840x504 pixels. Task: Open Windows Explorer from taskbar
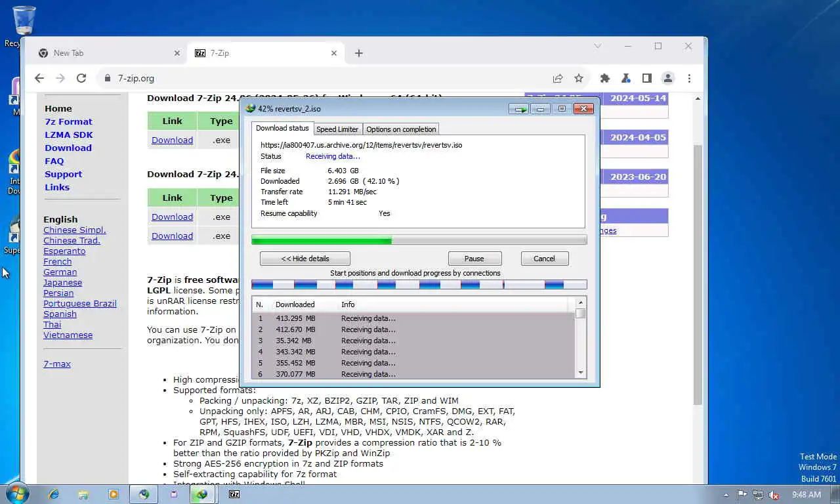tap(83, 494)
